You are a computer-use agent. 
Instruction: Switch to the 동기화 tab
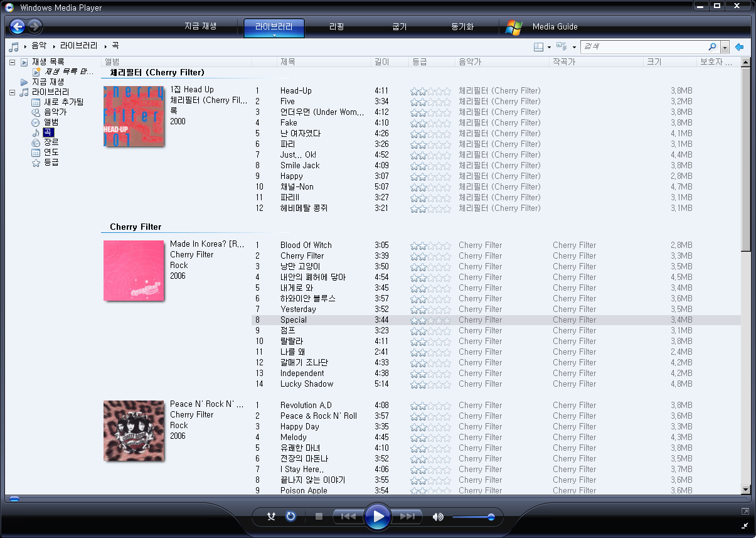tap(462, 27)
